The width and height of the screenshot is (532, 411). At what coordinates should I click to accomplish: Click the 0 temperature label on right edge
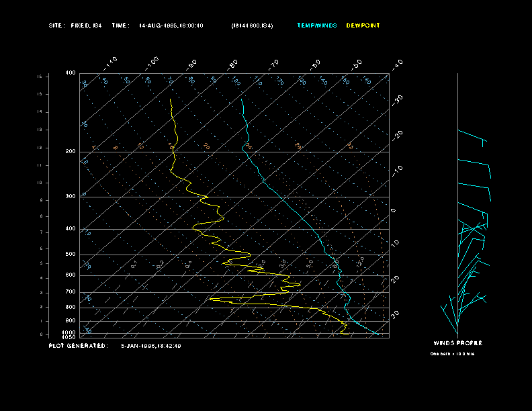tap(393, 211)
